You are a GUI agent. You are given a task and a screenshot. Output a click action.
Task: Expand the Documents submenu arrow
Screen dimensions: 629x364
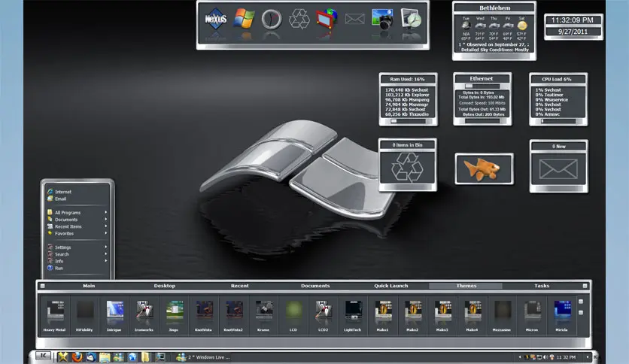(106, 220)
